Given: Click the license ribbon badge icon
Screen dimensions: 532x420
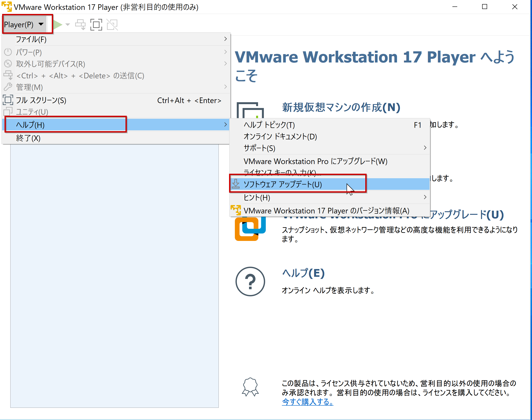Looking at the screenshot, I should tap(250, 387).
